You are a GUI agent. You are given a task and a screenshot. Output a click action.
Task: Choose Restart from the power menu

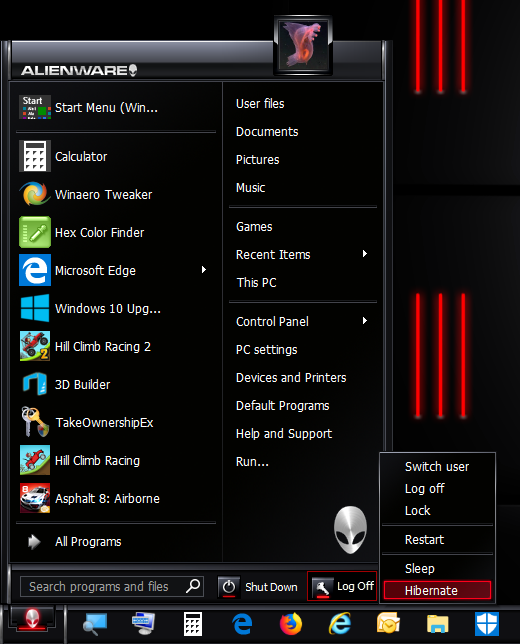coord(437,539)
